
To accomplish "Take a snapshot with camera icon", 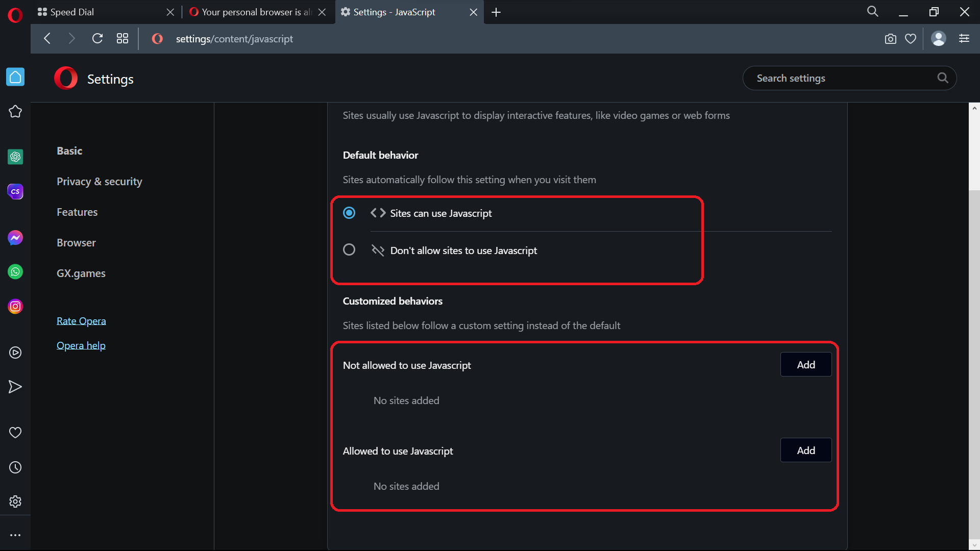I will click(x=891, y=39).
